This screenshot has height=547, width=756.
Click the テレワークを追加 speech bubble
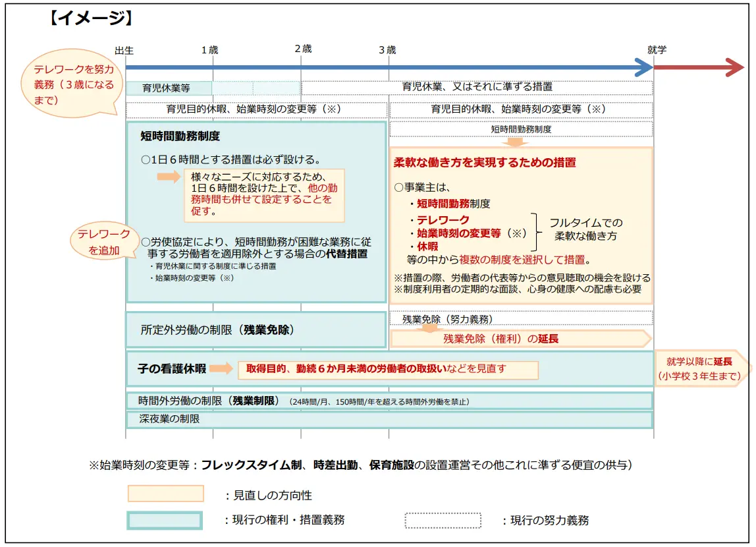point(104,242)
